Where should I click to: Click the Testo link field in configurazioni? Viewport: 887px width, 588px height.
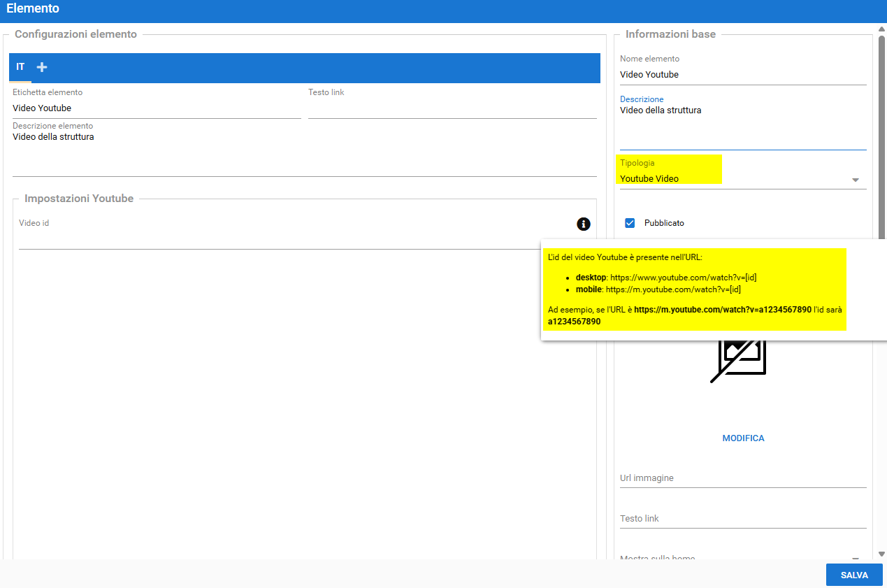(452, 108)
